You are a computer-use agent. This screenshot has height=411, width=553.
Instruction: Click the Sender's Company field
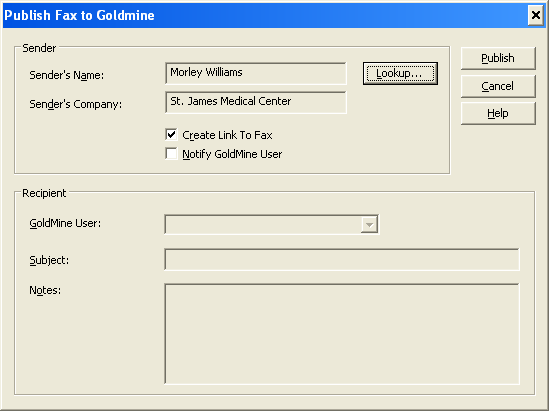point(256,102)
